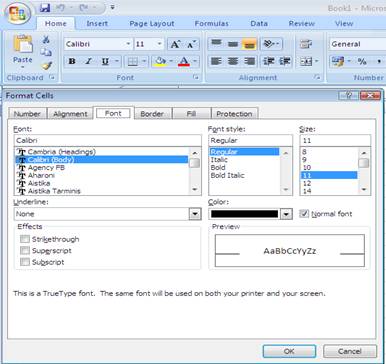The image size is (386, 364).
Task: Click size list scrollbar up arrow
Action: [x=364, y=153]
